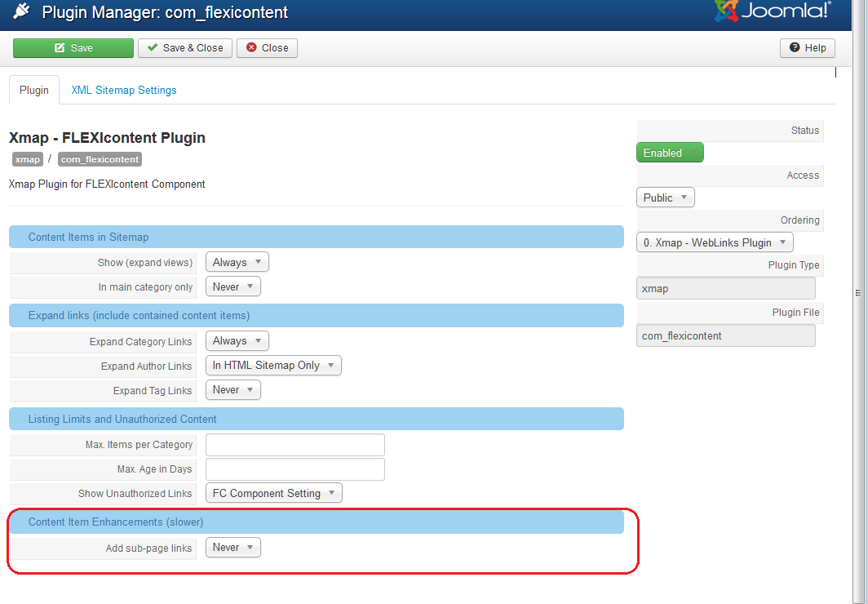868x604 pixels.
Task: Click the Ordering label
Action: point(800,220)
